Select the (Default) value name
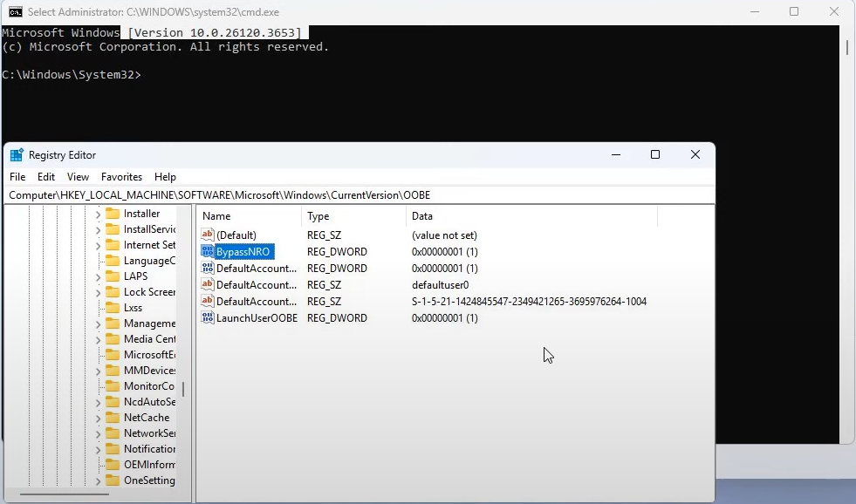The width and height of the screenshot is (856, 504). [236, 235]
